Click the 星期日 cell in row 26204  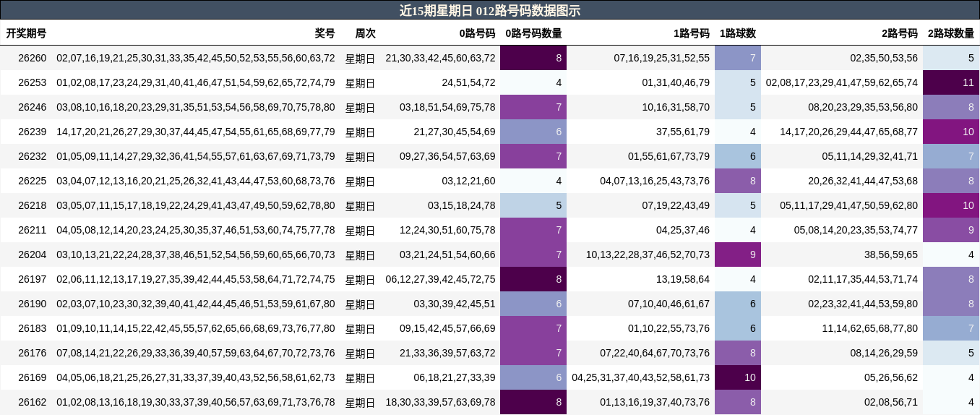pyautogui.click(x=361, y=254)
